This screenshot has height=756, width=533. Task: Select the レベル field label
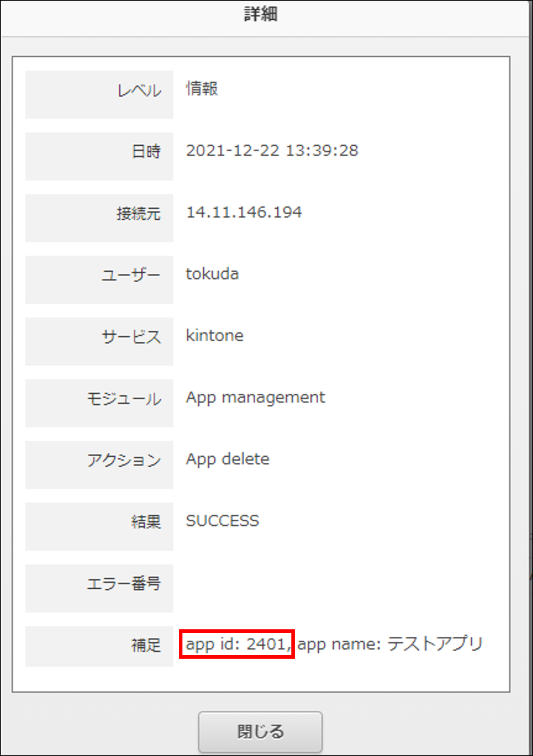(x=139, y=91)
